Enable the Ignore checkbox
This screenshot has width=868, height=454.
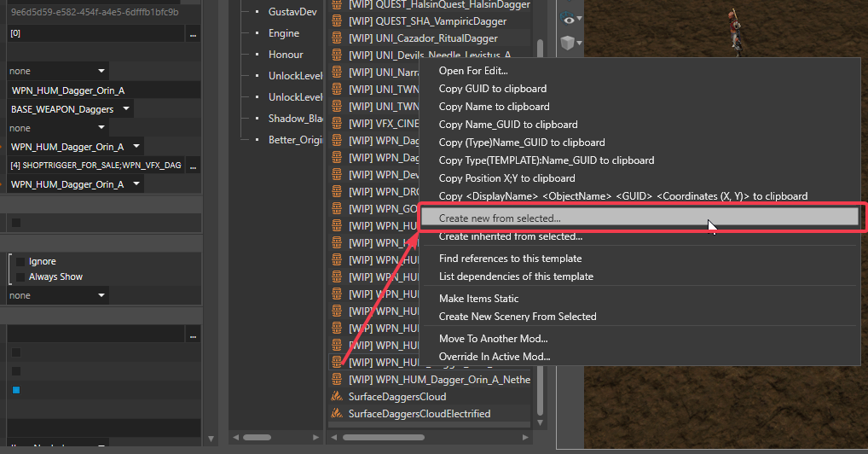tap(20, 262)
